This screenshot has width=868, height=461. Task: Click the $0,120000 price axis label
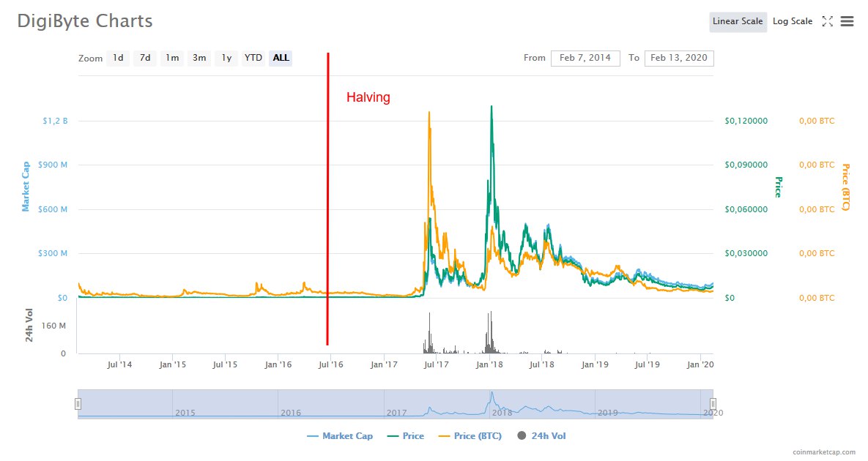pyautogui.click(x=746, y=121)
